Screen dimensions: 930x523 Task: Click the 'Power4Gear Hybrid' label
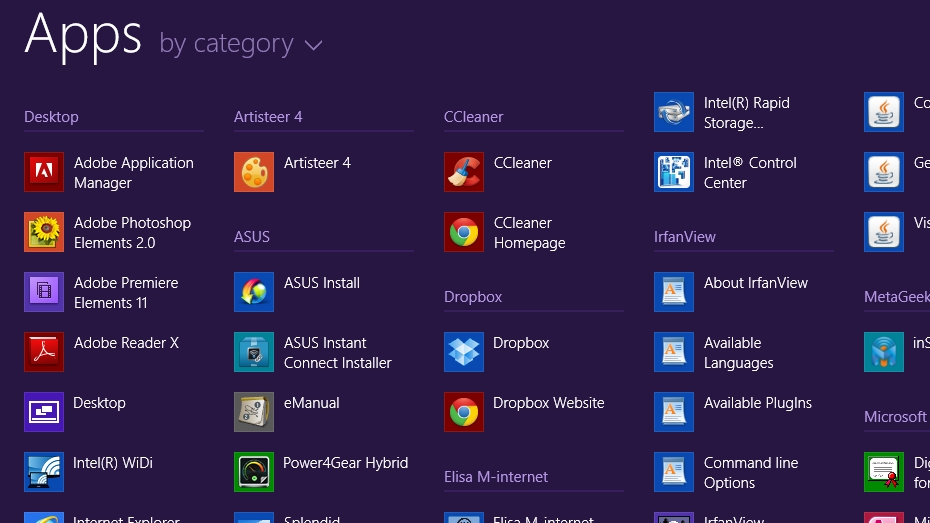click(x=345, y=463)
